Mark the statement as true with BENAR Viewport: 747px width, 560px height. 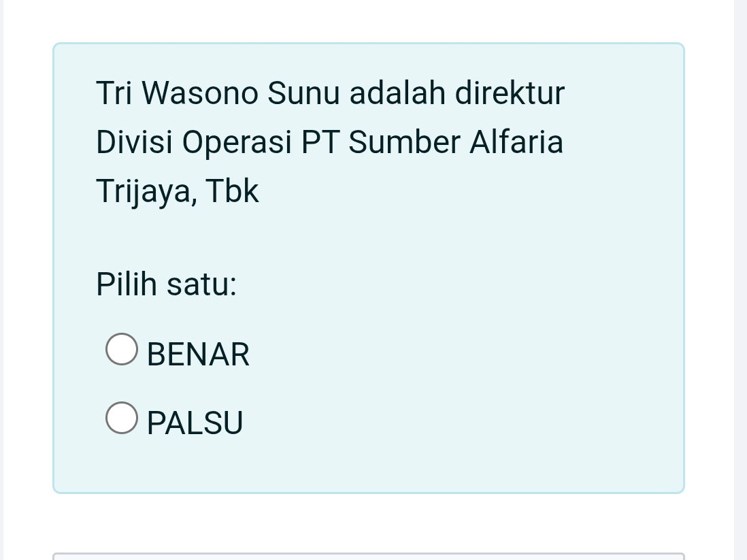tap(121, 349)
